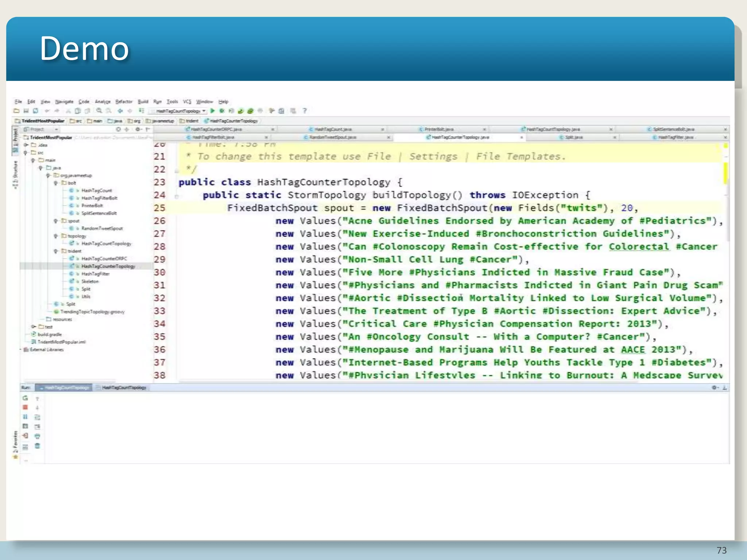Click the Save All icon in toolbar

pyautogui.click(x=26, y=111)
